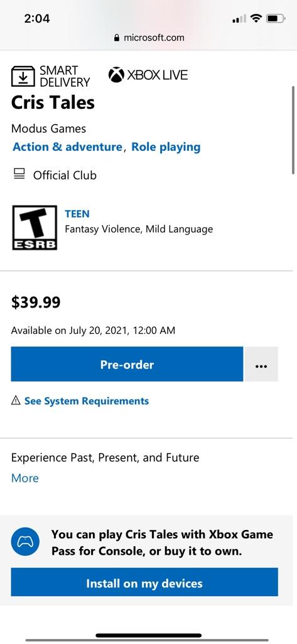Click the ESRB Teen rating badge

(35, 228)
